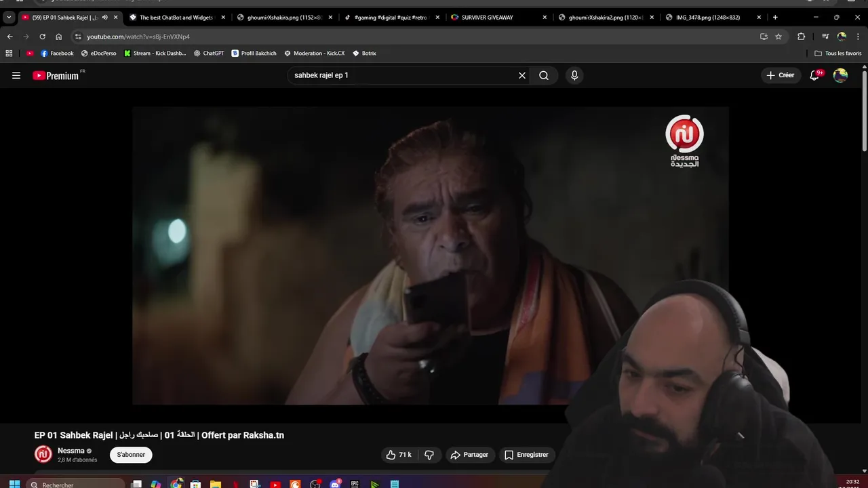Screen dimensions: 868x488
Task: Open the Chrome apps grid shortcut
Action: (9, 53)
